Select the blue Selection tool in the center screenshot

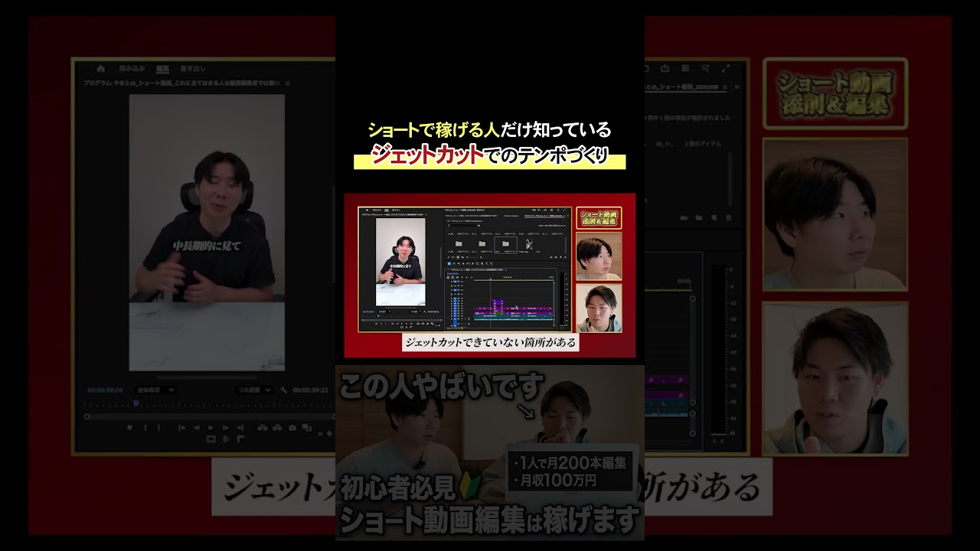pyautogui.click(x=449, y=263)
